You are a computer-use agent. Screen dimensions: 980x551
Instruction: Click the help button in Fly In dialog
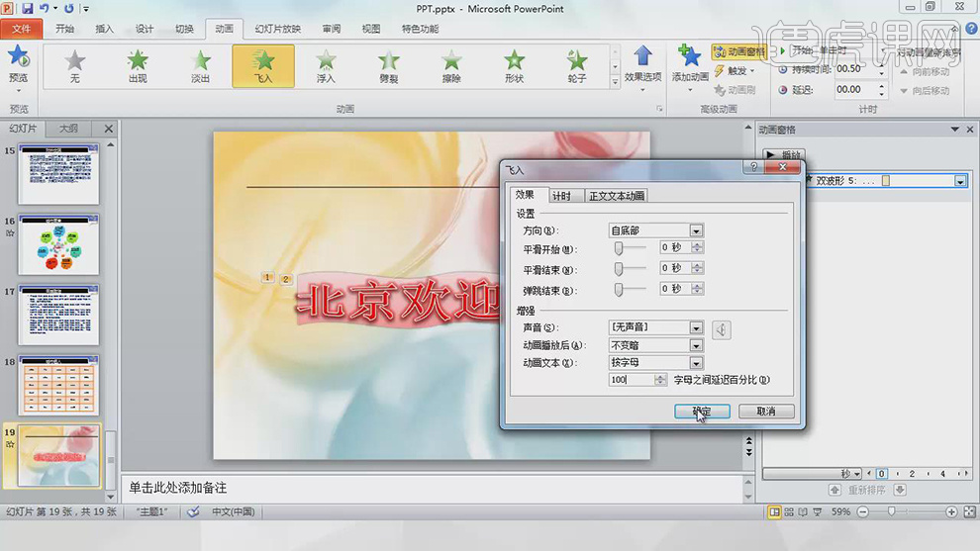pyautogui.click(x=753, y=167)
